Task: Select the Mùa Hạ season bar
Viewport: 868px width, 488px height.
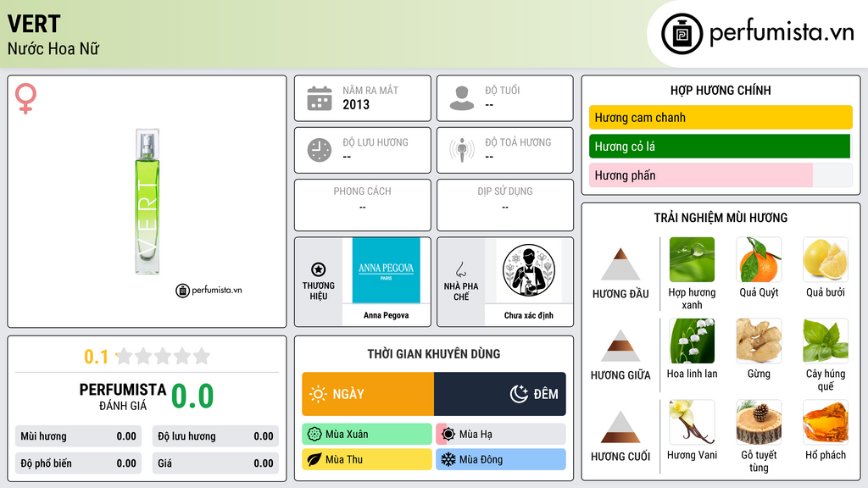Action: [x=501, y=435]
